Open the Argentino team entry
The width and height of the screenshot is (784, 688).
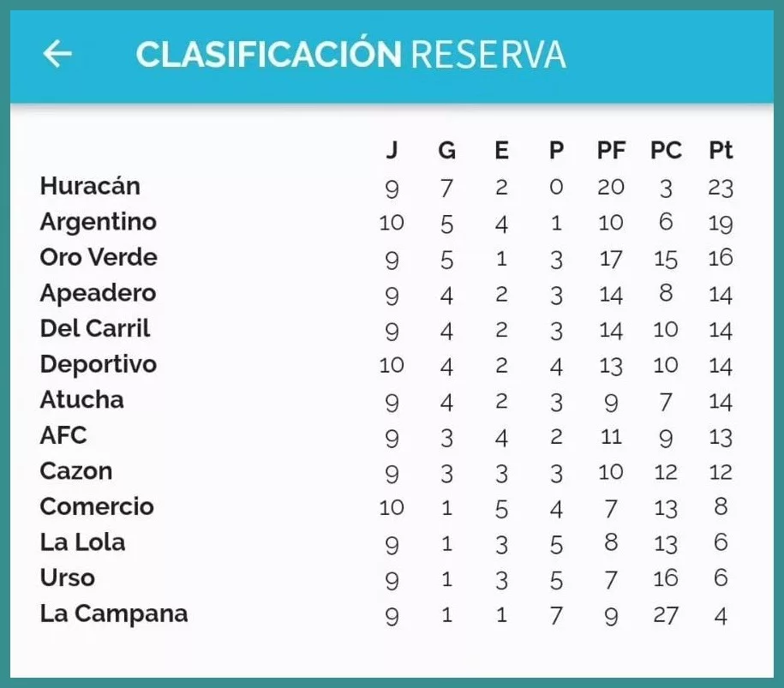(x=99, y=222)
